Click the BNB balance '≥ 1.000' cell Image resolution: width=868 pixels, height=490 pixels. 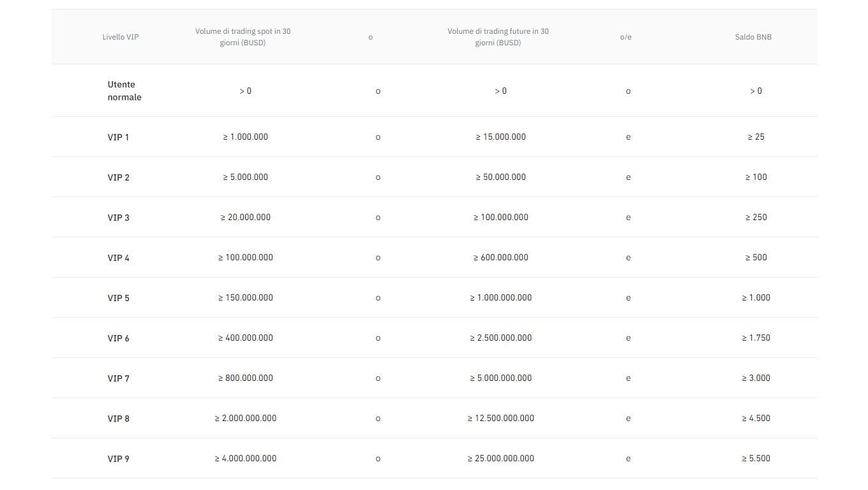[x=756, y=297]
